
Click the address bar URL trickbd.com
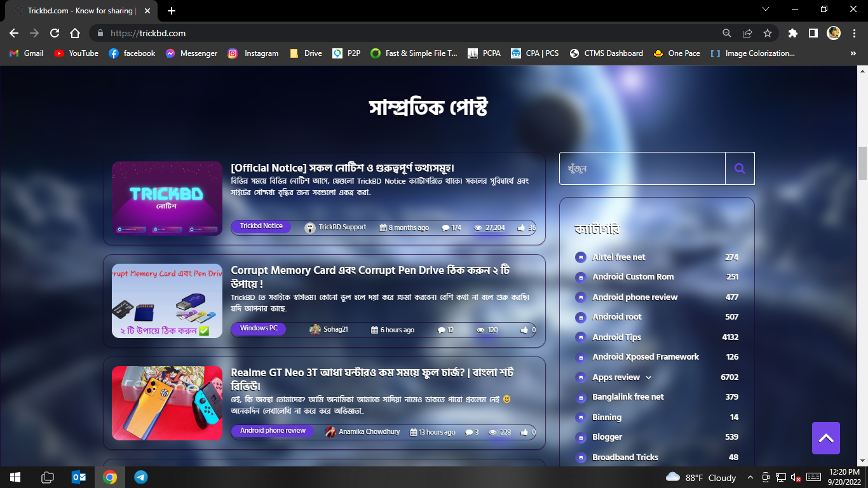pyautogui.click(x=148, y=33)
